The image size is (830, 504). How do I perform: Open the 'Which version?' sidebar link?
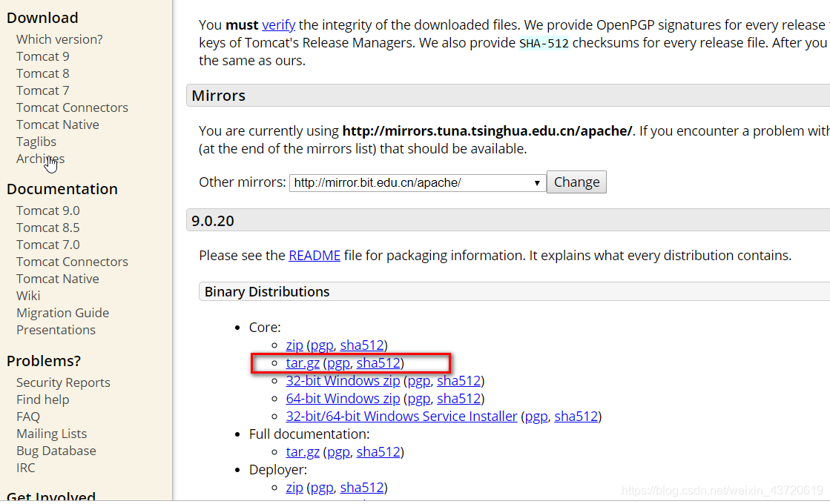(59, 40)
